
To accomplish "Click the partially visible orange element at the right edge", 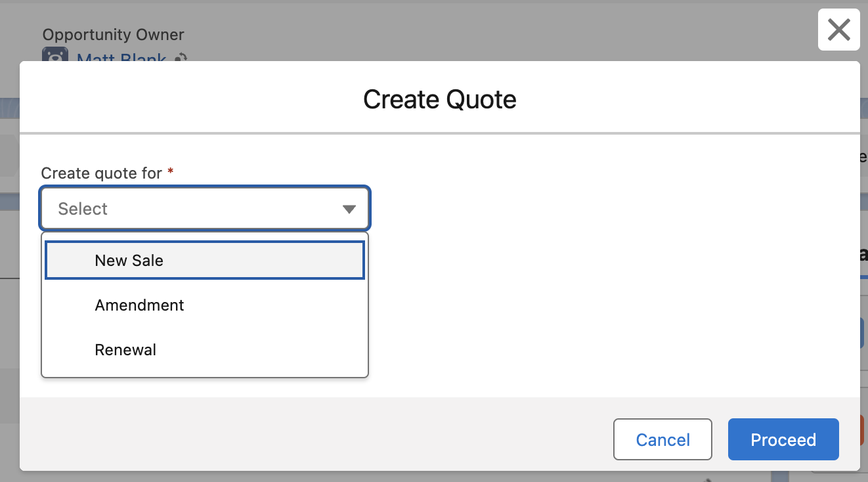I will [x=861, y=430].
